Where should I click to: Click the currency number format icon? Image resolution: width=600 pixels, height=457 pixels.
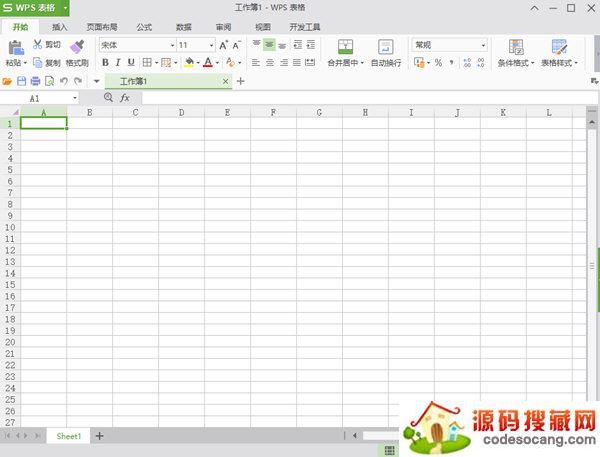coord(419,62)
